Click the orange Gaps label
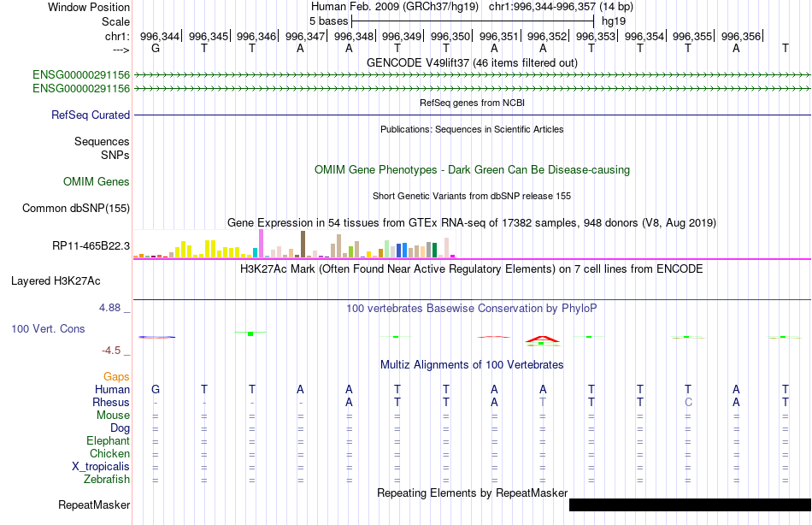The height and width of the screenshot is (525, 812). coord(116,377)
